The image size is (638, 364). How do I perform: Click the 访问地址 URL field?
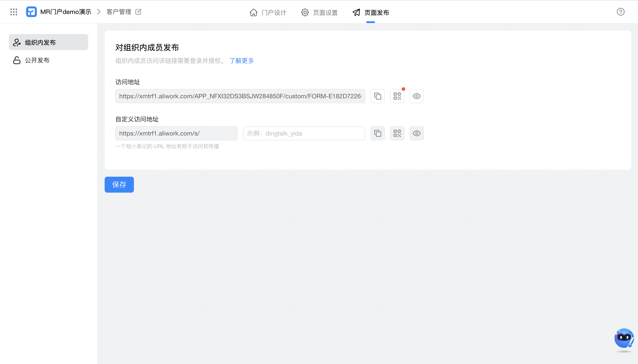coord(240,96)
